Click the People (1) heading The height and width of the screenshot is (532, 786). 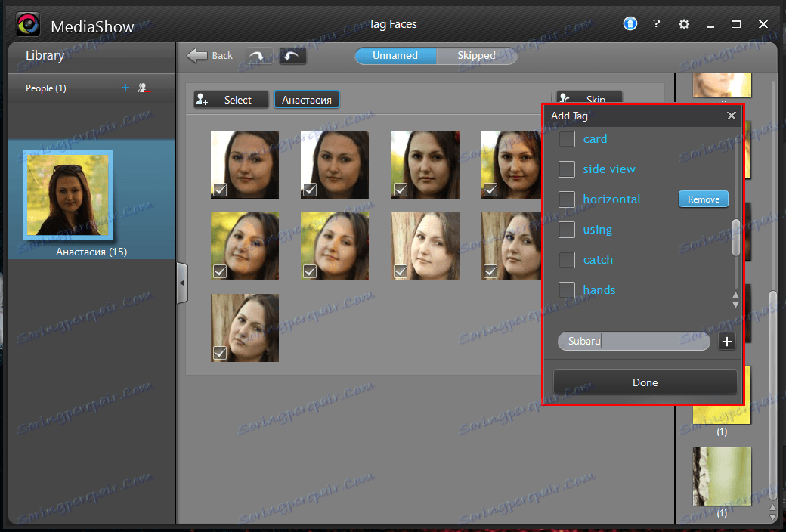point(45,88)
